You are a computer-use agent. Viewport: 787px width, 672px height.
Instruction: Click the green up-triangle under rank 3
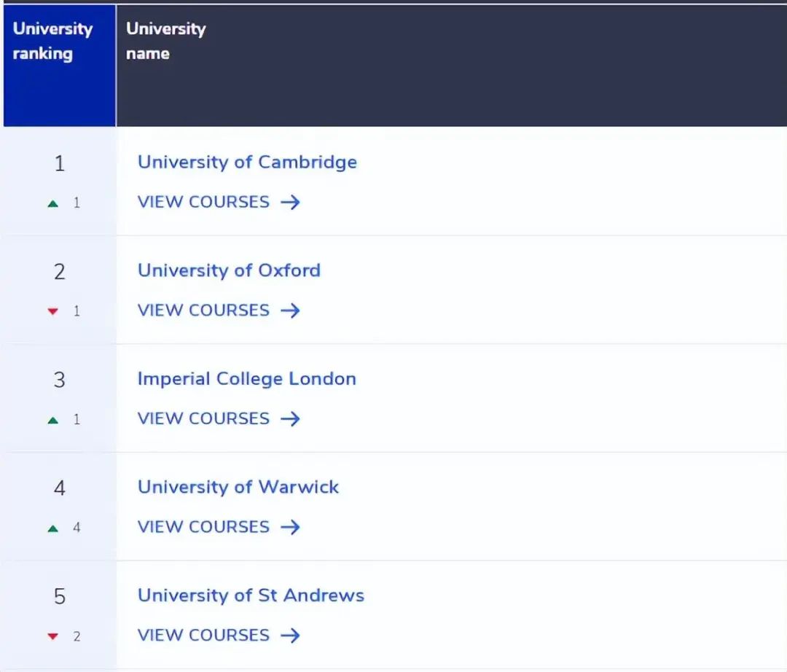[x=52, y=419]
